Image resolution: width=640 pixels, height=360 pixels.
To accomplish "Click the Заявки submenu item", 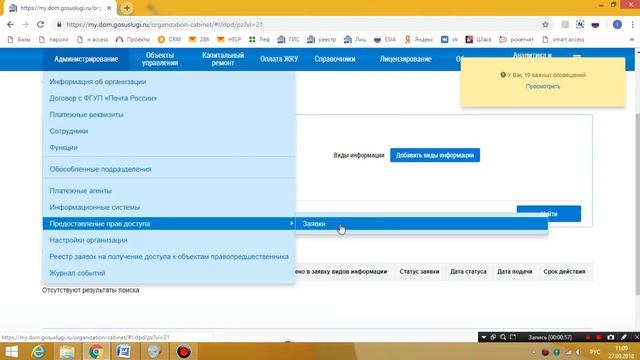I will (x=422, y=224).
